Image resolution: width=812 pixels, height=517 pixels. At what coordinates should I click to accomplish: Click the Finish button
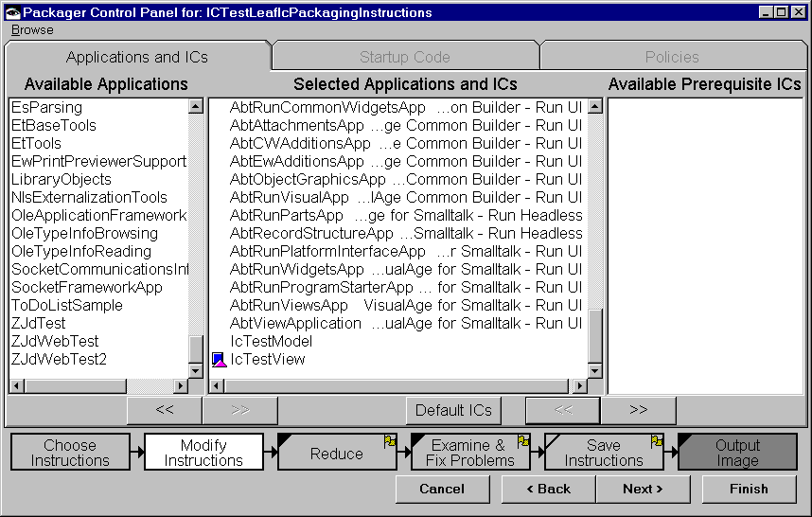(749, 489)
